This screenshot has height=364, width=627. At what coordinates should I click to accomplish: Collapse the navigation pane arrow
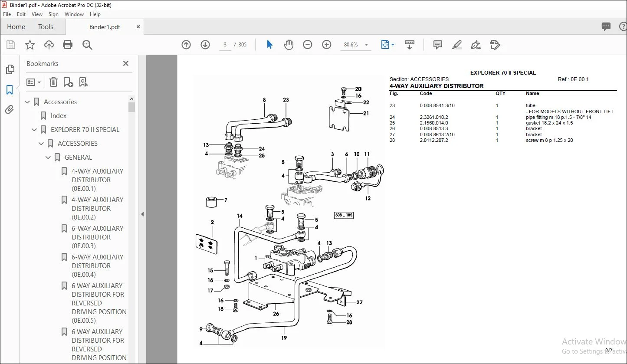click(x=142, y=214)
